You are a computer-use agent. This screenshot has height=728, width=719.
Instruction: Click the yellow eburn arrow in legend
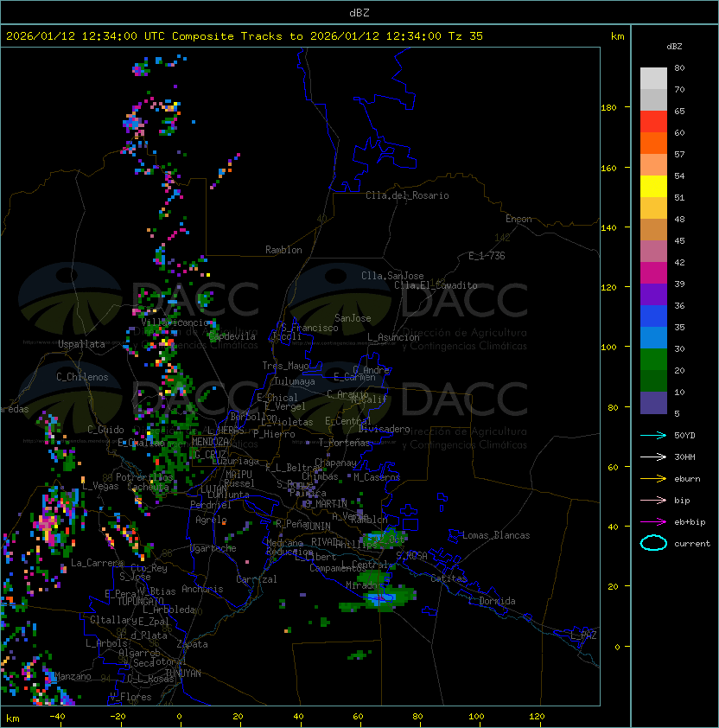(653, 479)
